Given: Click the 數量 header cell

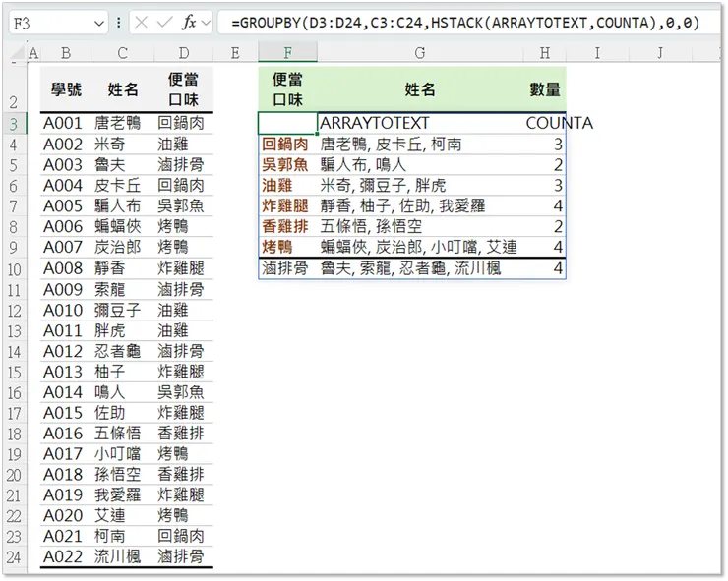Looking at the screenshot, I should tap(545, 89).
